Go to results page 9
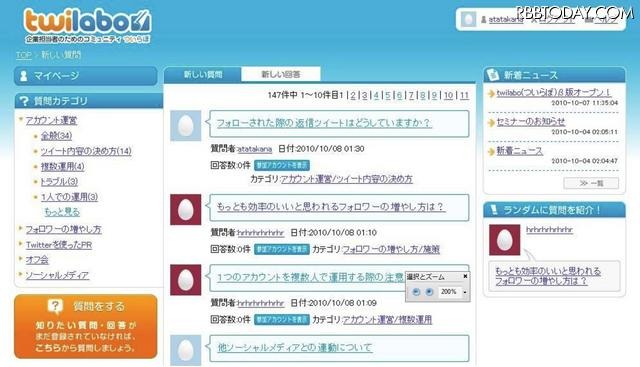This screenshot has width=640, height=367. 434,95
